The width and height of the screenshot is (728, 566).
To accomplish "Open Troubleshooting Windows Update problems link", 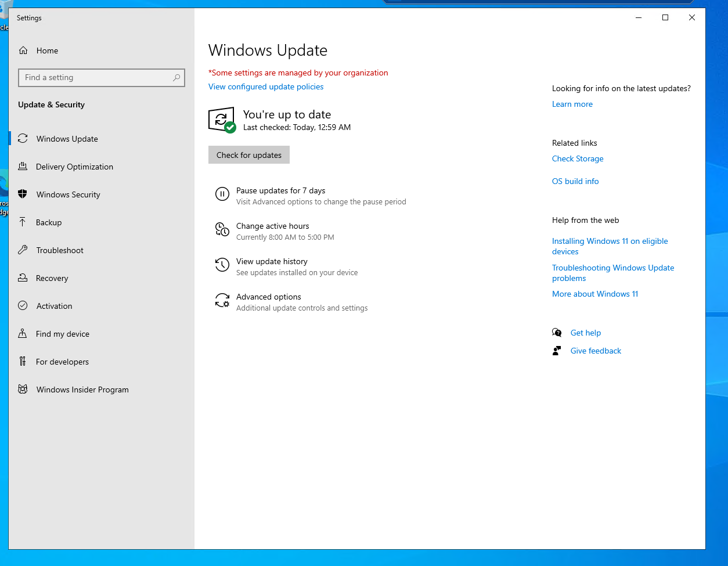I will point(613,273).
